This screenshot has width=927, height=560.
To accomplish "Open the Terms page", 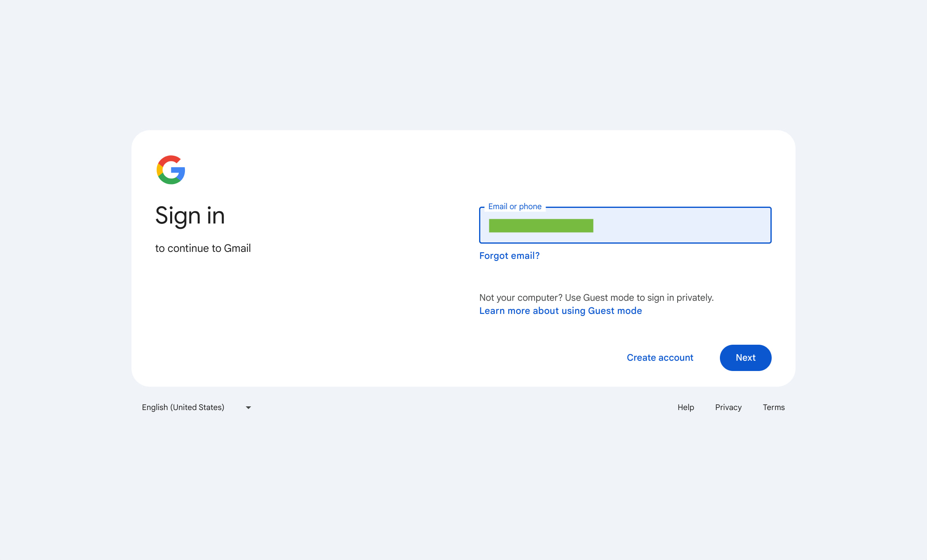I will coord(773,407).
